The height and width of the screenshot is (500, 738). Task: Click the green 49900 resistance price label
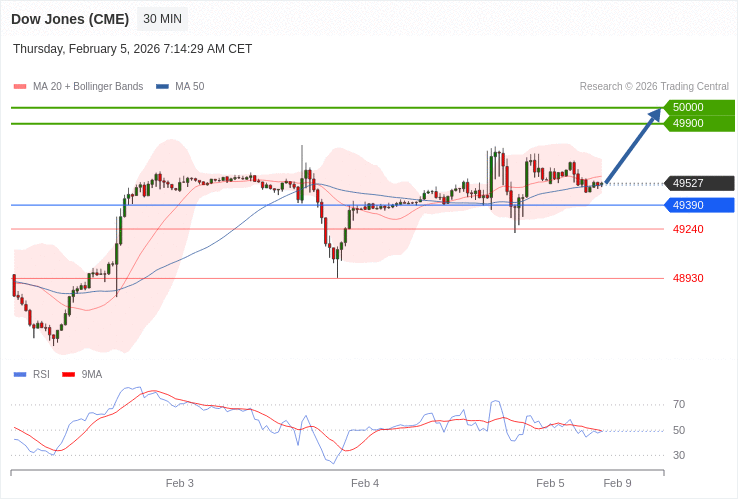click(x=699, y=123)
